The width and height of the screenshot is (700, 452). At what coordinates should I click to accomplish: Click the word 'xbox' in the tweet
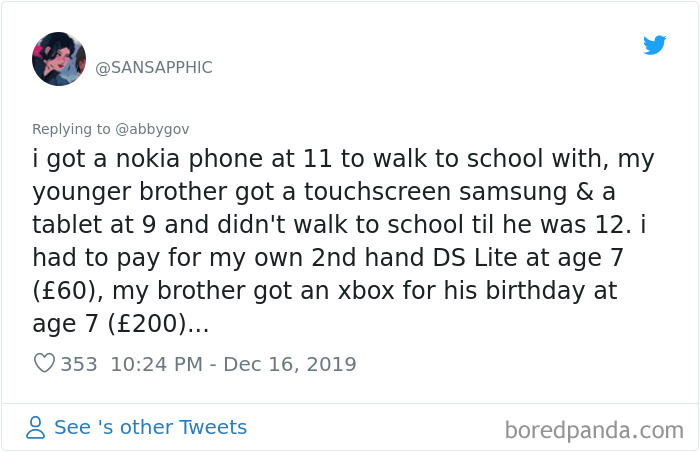[x=366, y=291]
